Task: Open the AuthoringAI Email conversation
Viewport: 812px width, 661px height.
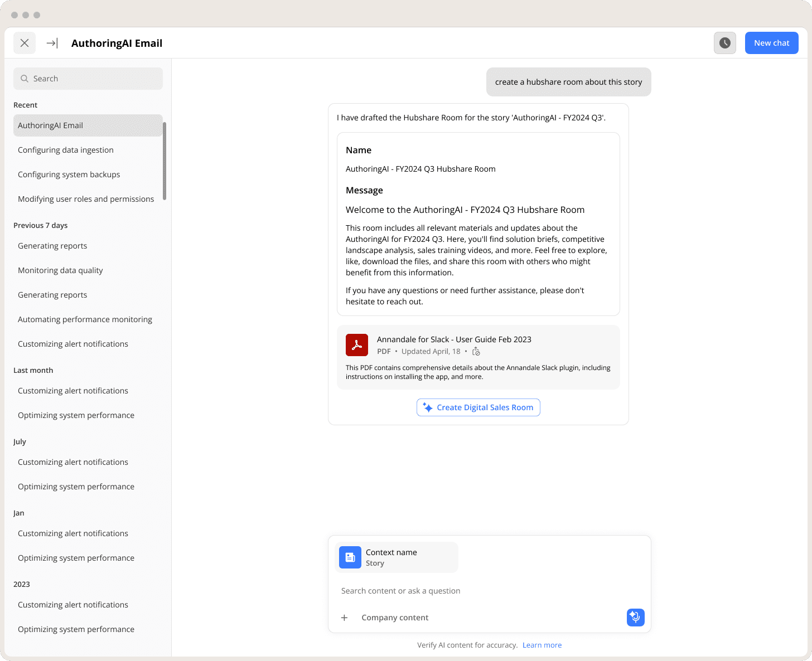Action: tap(88, 125)
